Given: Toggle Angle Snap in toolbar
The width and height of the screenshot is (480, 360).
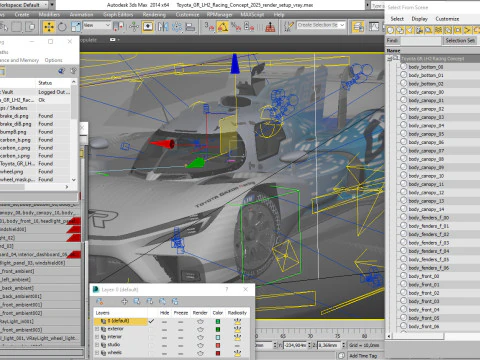Looking at the screenshot, I should (x=222, y=27).
